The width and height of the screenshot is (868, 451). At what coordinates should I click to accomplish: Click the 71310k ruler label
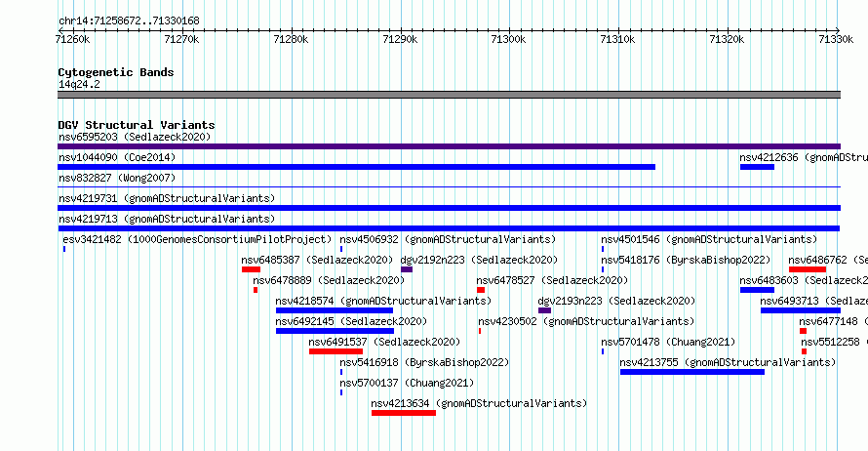pyautogui.click(x=617, y=39)
